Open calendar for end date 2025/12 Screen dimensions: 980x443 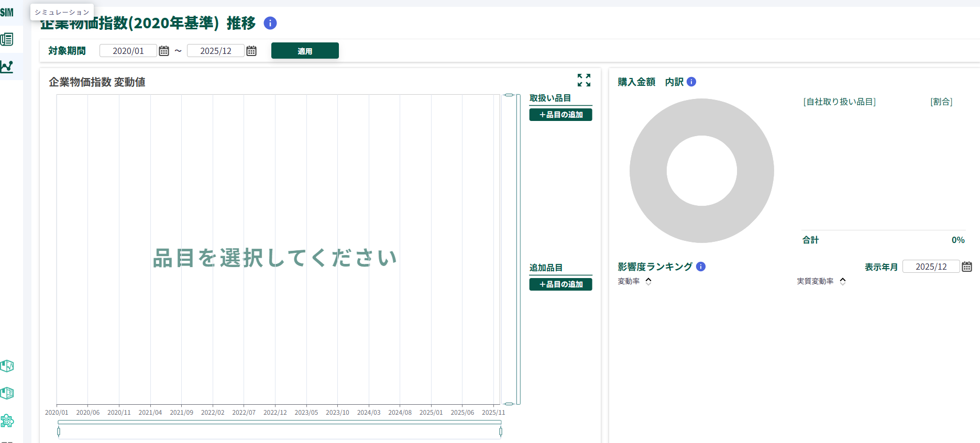coord(251,51)
